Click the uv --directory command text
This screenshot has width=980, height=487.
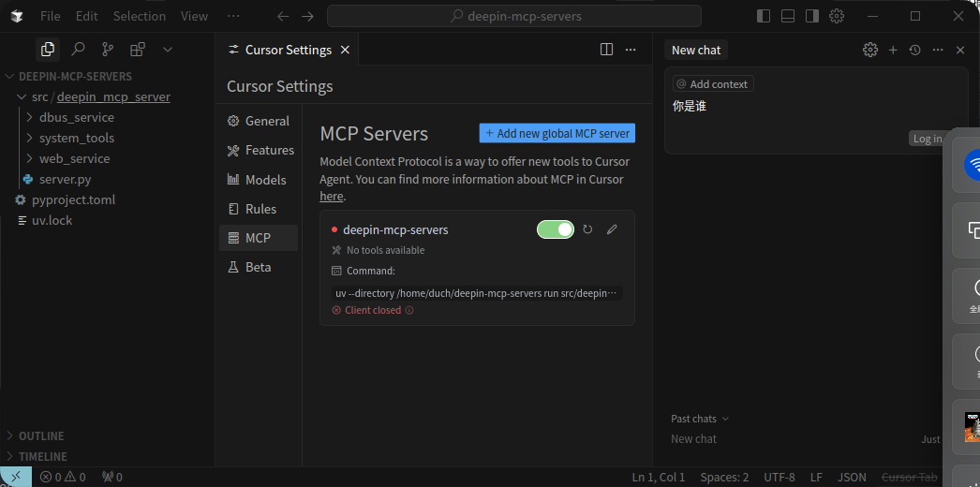477,293
